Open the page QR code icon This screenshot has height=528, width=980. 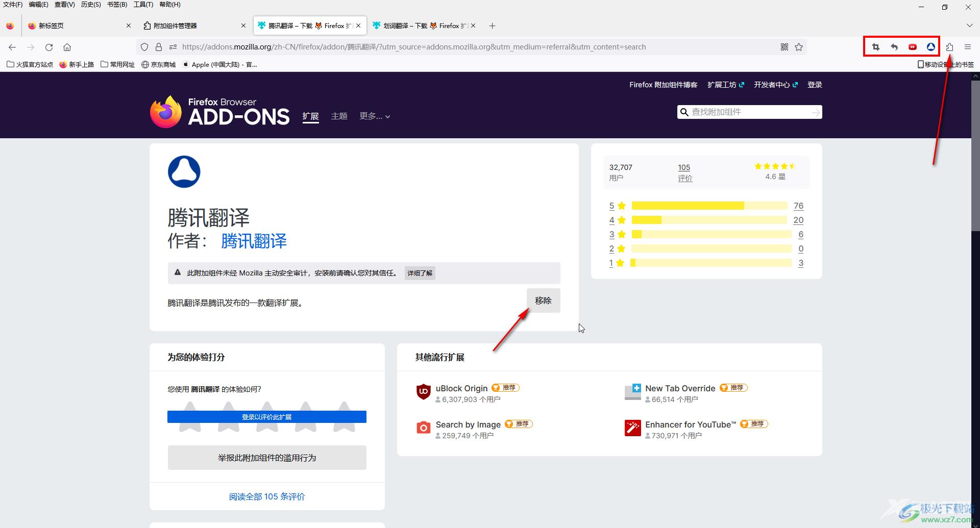(785, 47)
